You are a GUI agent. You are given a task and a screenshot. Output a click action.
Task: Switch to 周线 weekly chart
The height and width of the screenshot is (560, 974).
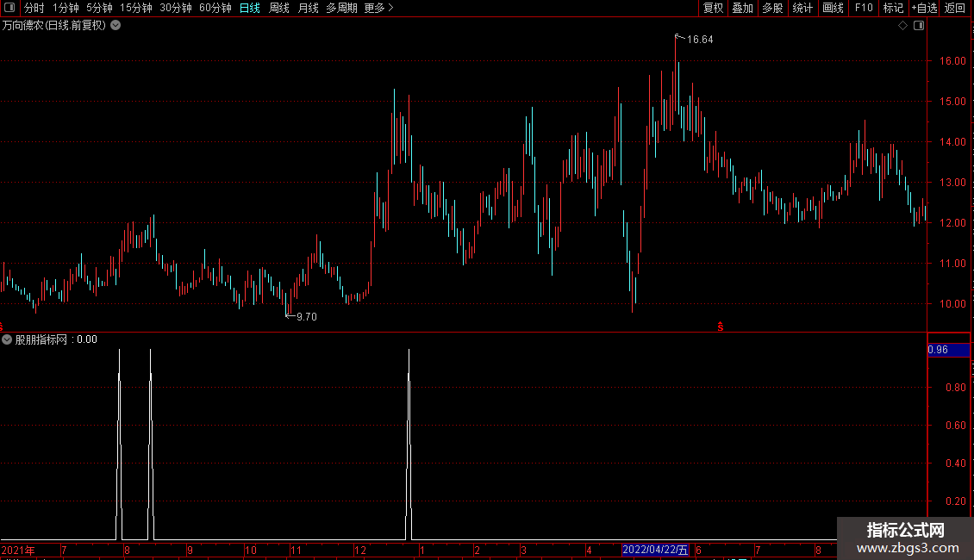click(279, 8)
